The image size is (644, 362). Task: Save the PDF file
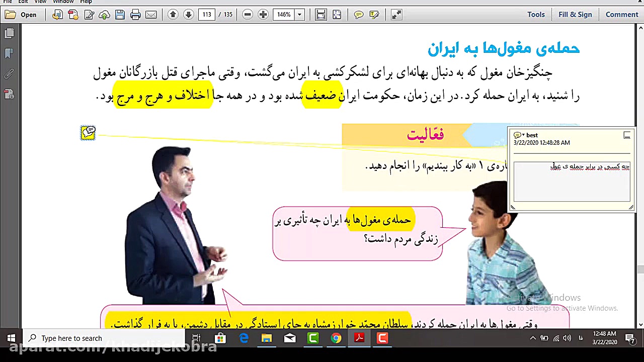point(120,14)
